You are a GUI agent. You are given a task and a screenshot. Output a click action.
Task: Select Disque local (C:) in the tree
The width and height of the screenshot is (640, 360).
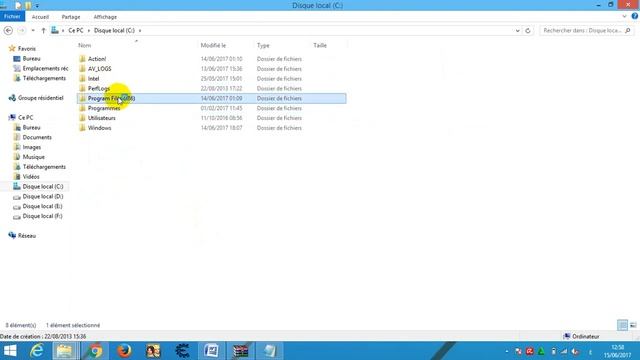(x=43, y=187)
